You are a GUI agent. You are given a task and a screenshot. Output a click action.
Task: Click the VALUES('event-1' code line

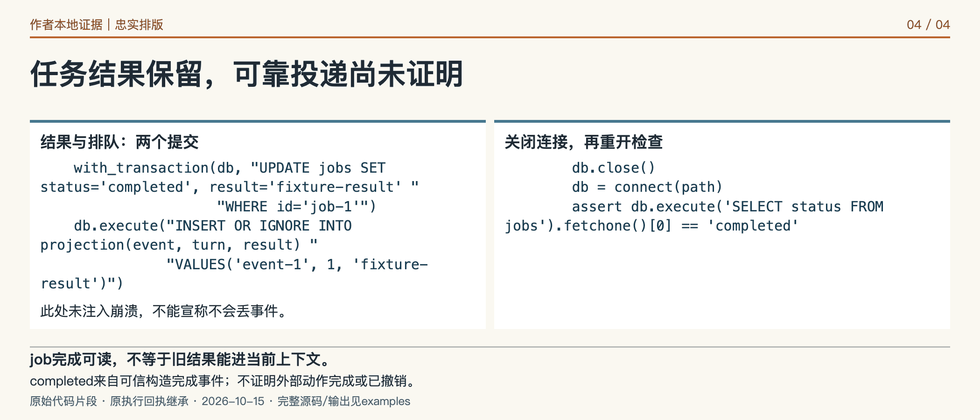297,265
